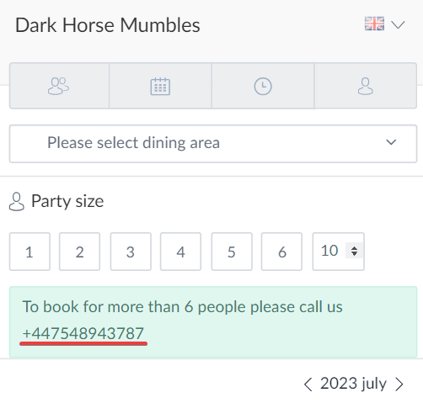
Task: Select party size 5
Action: point(232,252)
